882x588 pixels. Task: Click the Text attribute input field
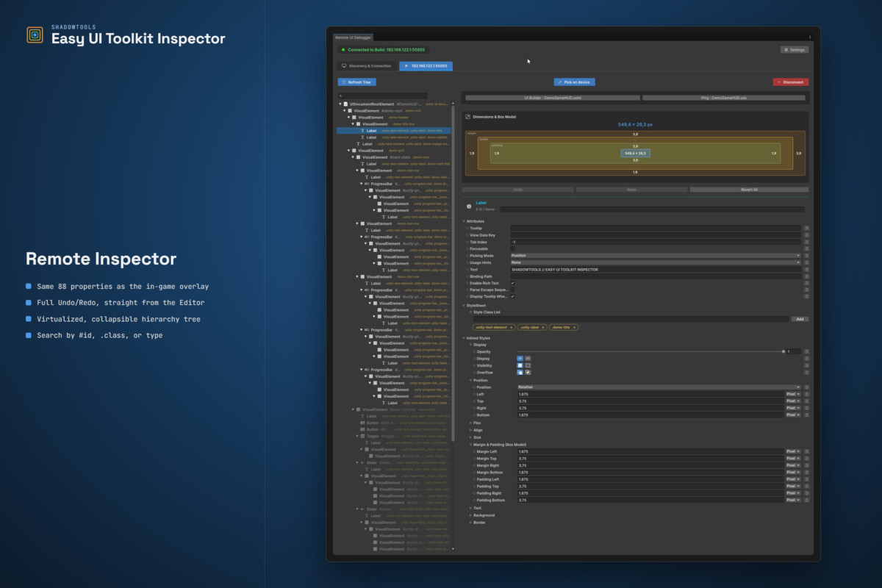pos(655,270)
